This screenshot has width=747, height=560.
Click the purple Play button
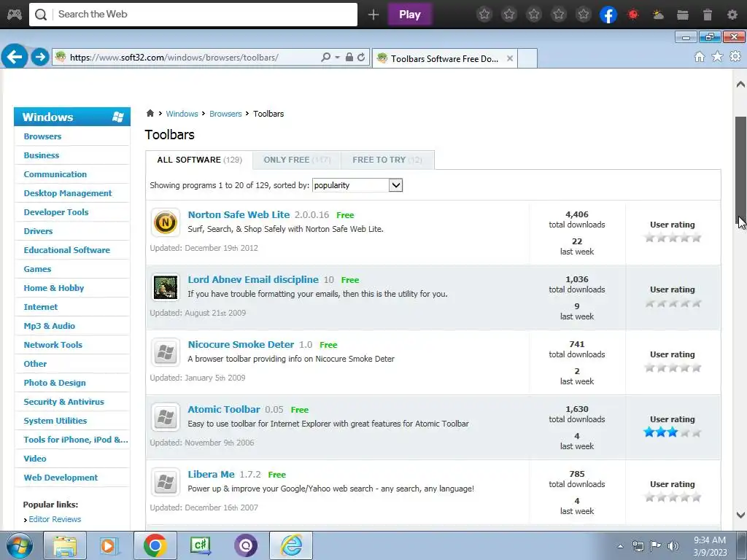410,15
